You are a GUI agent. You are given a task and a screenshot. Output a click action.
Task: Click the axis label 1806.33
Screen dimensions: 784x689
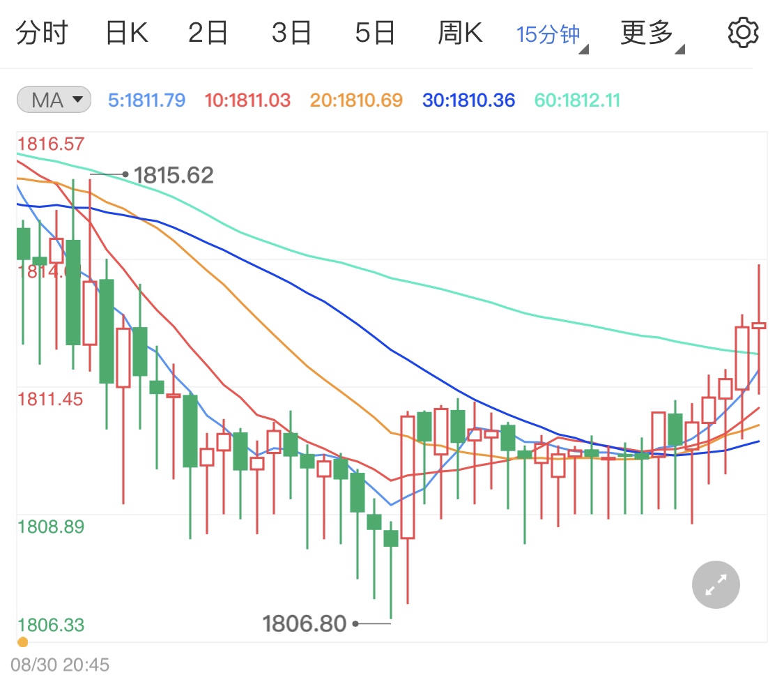[x=51, y=625]
